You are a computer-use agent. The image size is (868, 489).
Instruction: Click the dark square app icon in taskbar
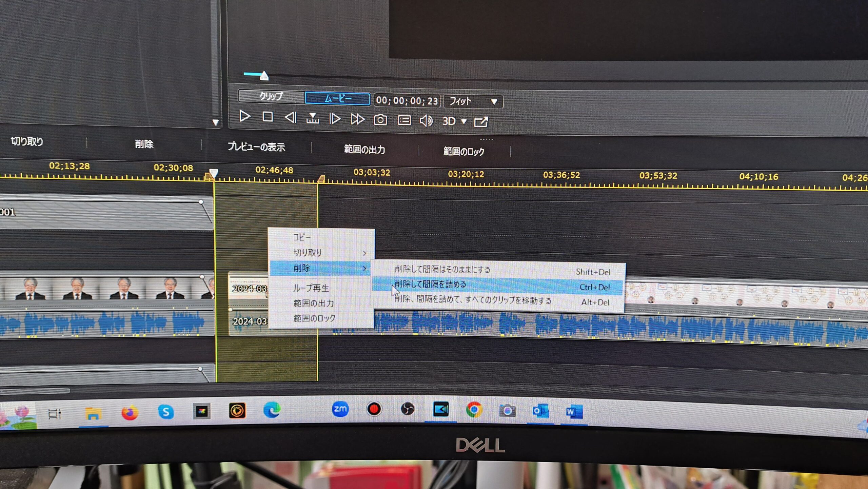click(202, 411)
